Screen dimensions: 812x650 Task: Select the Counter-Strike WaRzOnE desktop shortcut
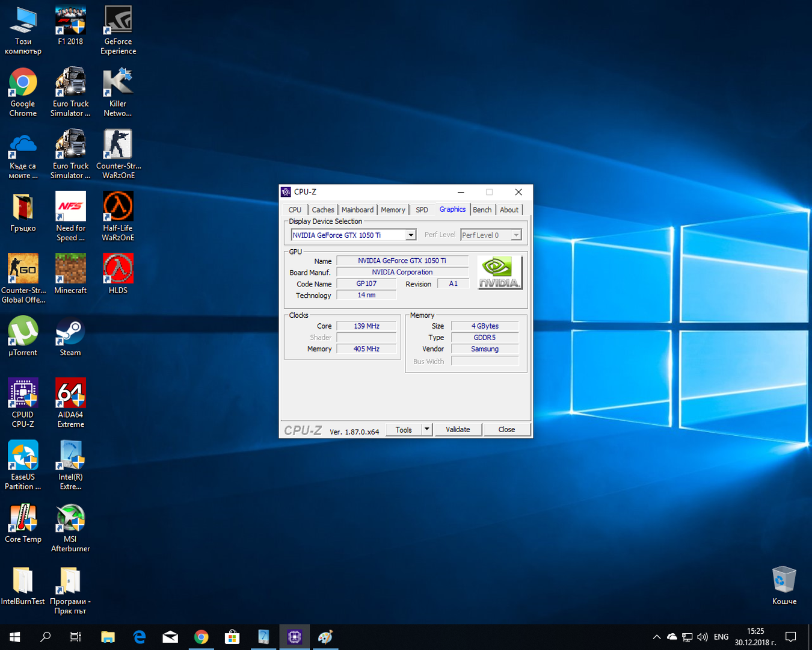click(x=118, y=154)
